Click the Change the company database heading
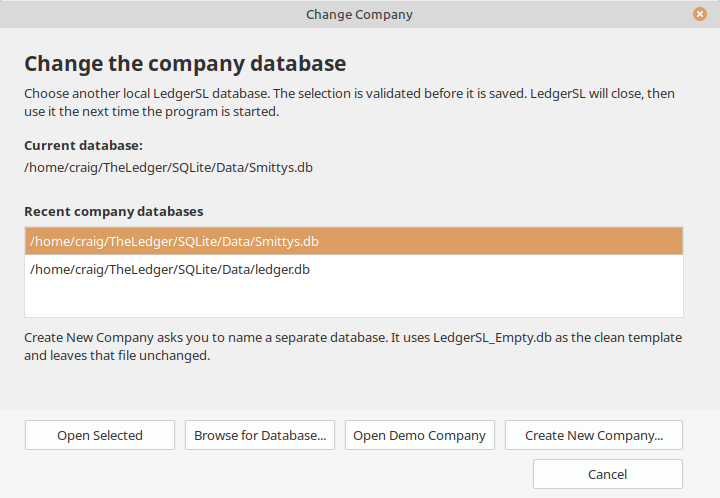Image resolution: width=720 pixels, height=498 pixels. tap(185, 64)
